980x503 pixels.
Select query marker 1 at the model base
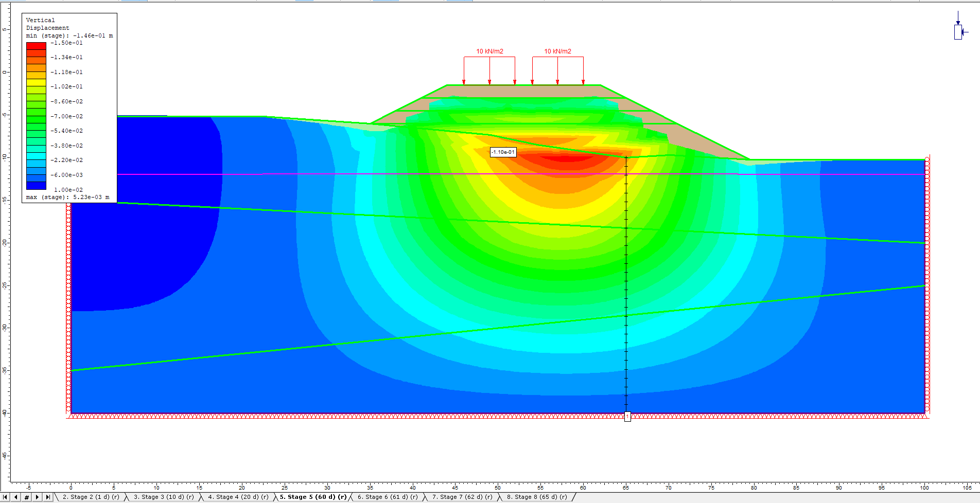point(627,416)
